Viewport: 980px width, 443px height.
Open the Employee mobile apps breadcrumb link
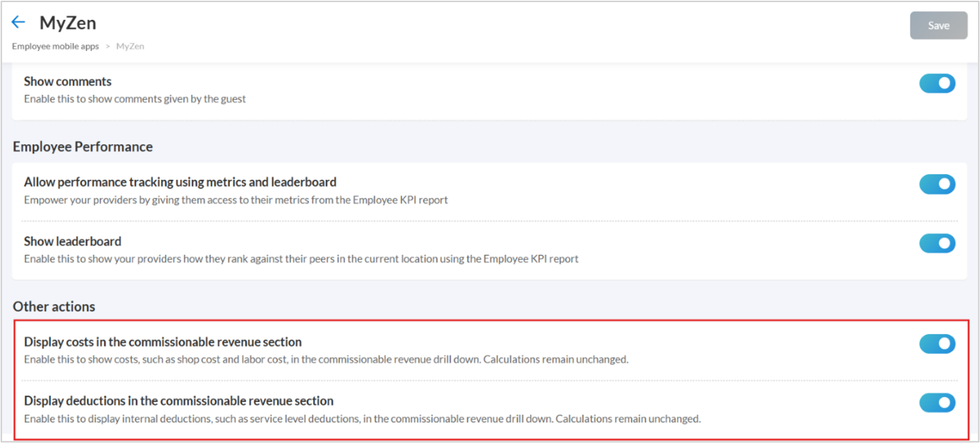tap(55, 46)
